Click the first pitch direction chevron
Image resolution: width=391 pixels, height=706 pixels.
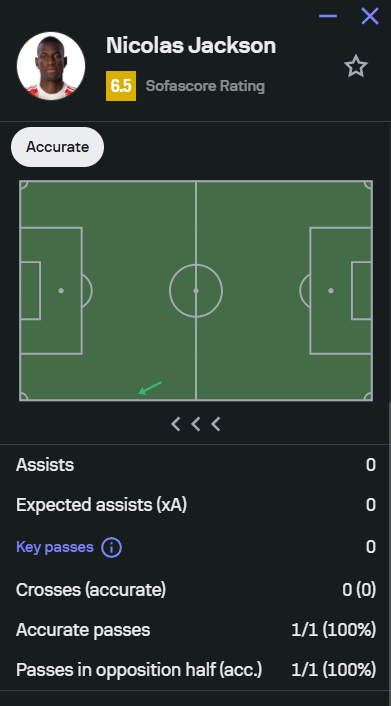point(176,424)
